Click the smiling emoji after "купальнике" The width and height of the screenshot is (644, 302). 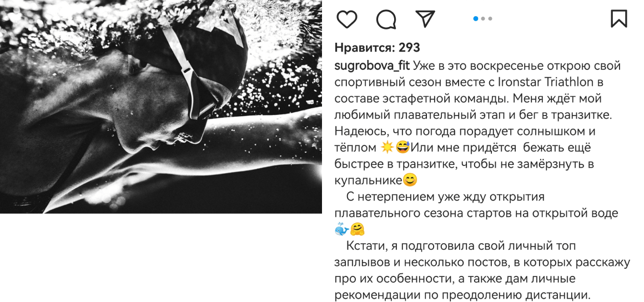tap(409, 180)
